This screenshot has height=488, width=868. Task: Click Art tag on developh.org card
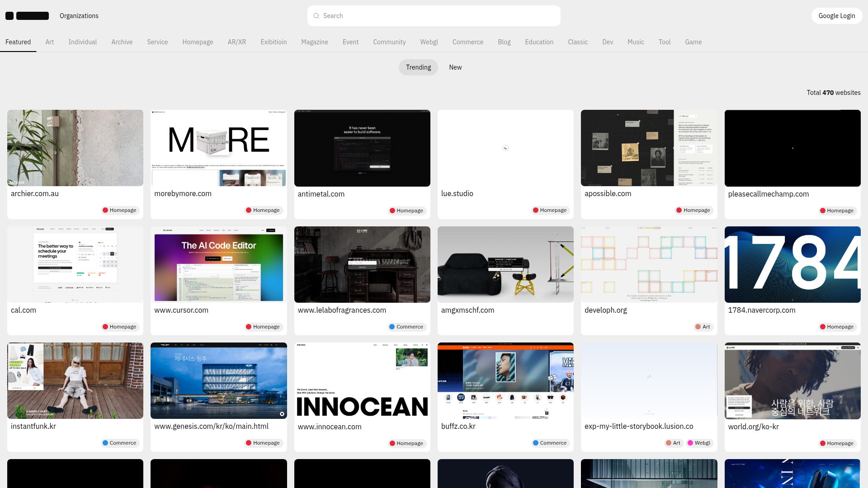click(703, 327)
